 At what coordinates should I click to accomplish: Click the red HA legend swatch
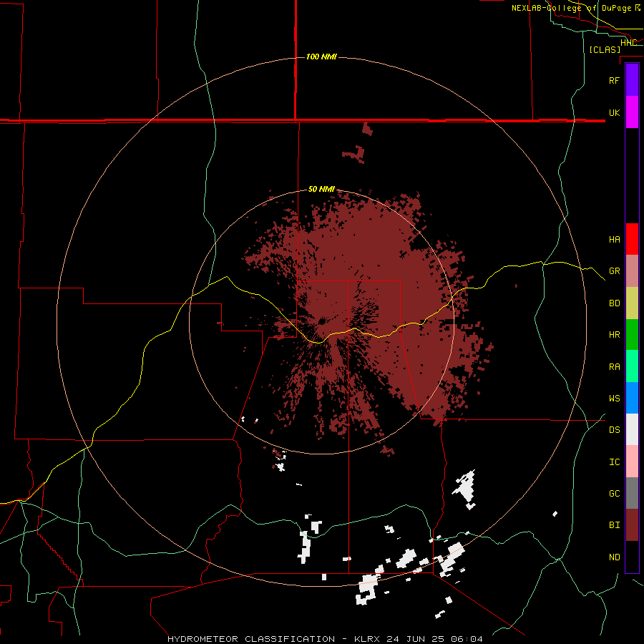click(x=632, y=239)
